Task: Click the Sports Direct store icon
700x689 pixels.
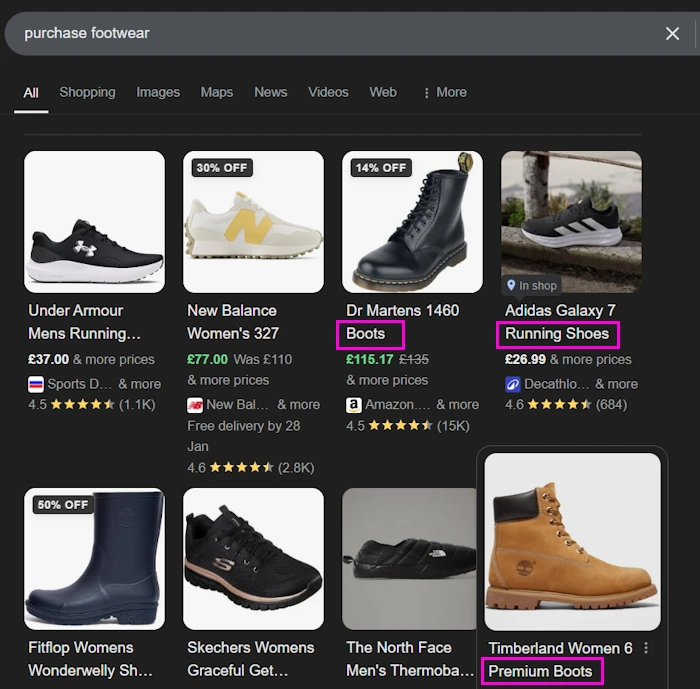Action: [36, 384]
